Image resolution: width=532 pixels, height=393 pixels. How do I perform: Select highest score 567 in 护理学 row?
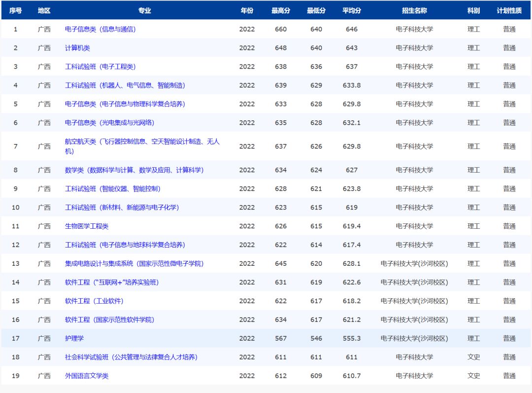click(x=281, y=338)
